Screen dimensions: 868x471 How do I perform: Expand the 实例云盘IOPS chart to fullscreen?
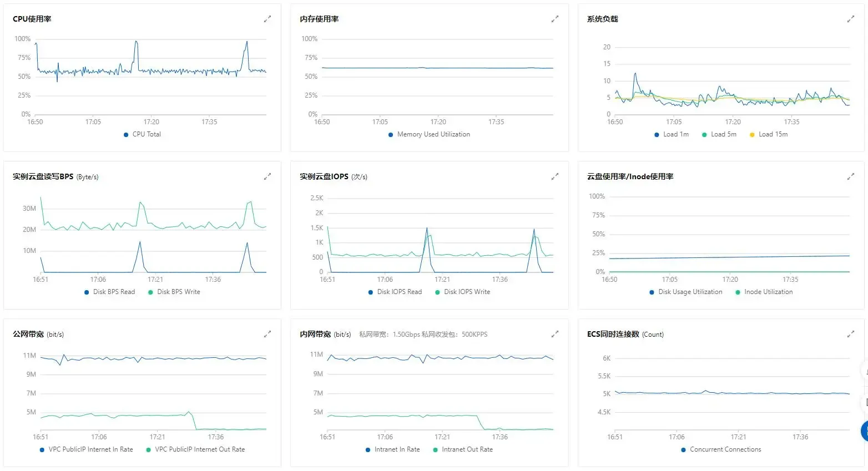pyautogui.click(x=554, y=176)
